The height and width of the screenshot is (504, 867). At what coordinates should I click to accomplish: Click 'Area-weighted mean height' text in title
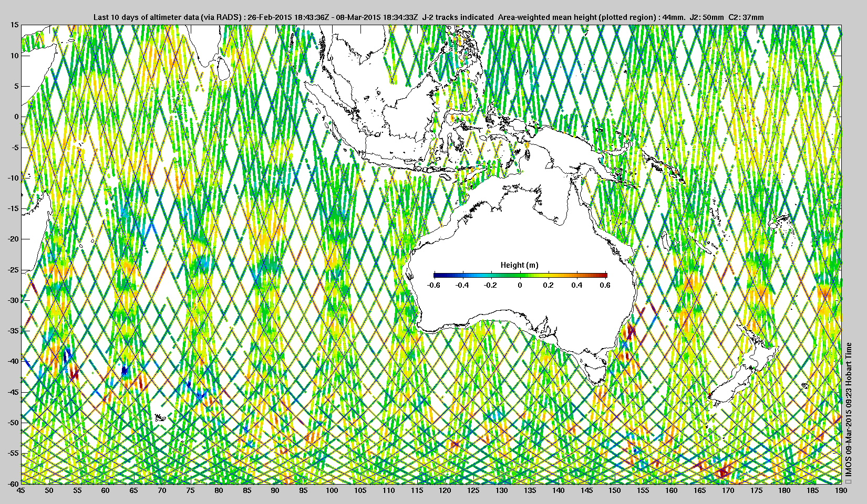(x=546, y=17)
